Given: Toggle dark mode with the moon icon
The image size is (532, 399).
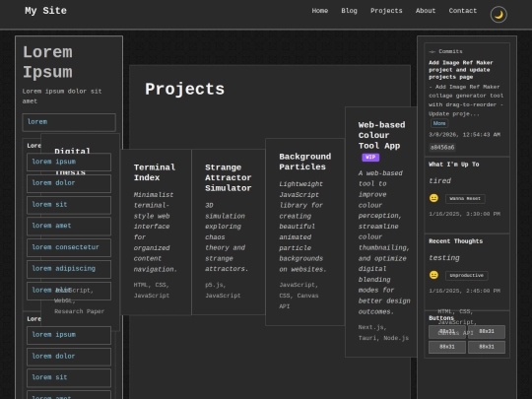Looking at the screenshot, I should coord(499,15).
